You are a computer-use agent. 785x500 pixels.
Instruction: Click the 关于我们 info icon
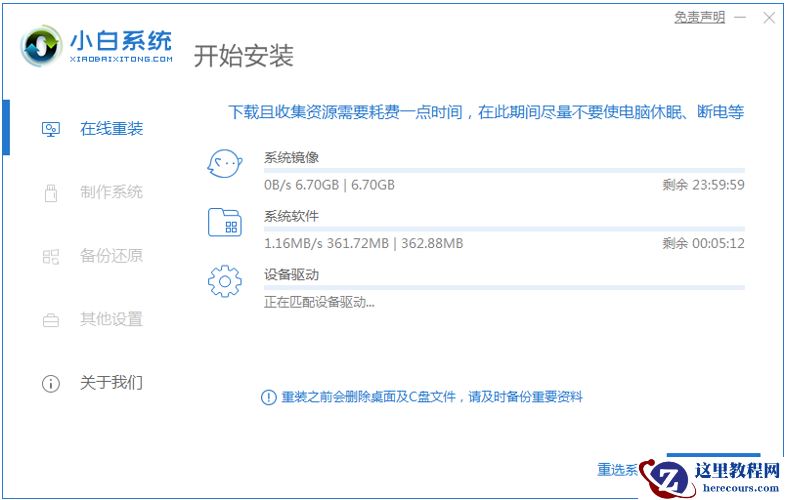click(51, 383)
